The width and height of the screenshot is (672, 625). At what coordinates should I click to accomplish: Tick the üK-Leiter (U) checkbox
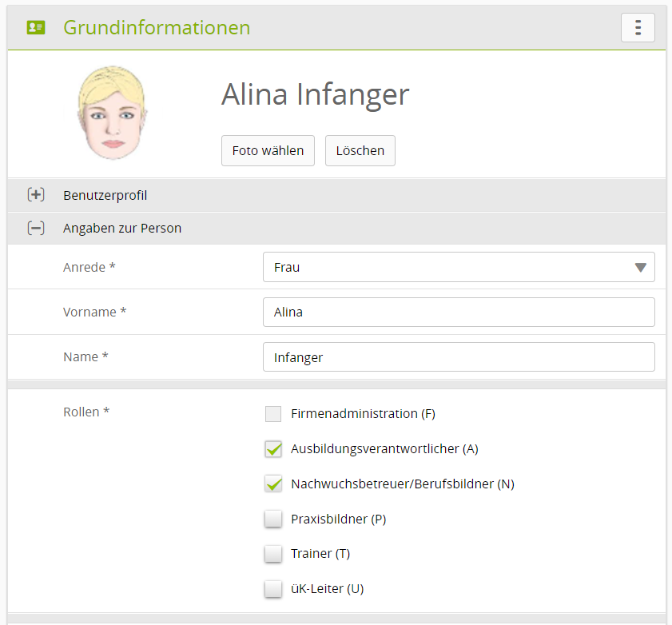[x=273, y=589]
